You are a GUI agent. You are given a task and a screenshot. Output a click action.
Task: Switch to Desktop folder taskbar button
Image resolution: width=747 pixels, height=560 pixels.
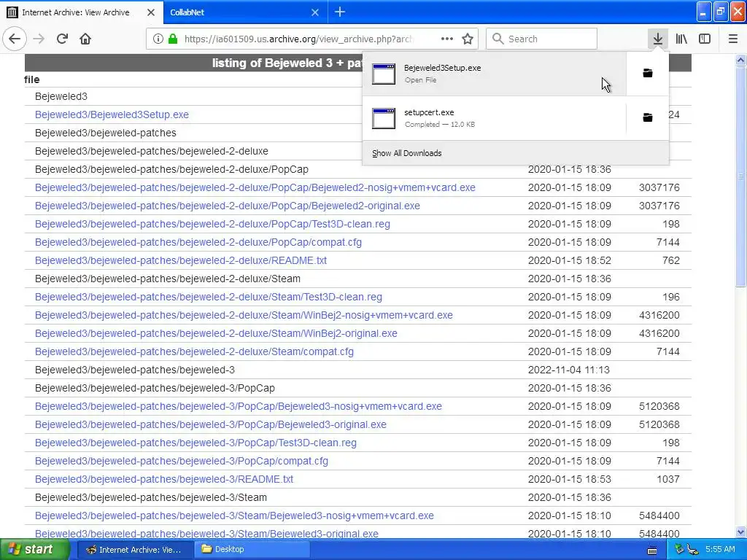click(x=252, y=550)
